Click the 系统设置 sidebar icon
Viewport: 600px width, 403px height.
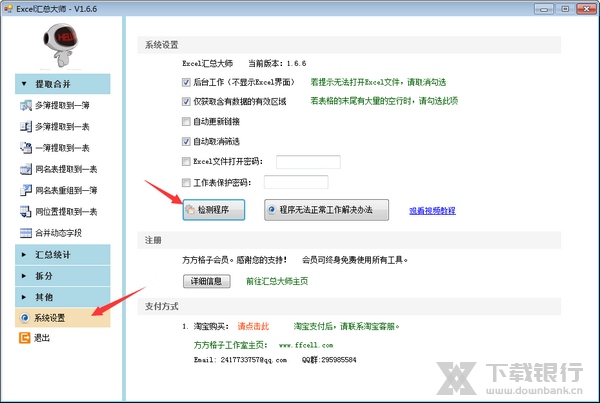(x=25, y=318)
